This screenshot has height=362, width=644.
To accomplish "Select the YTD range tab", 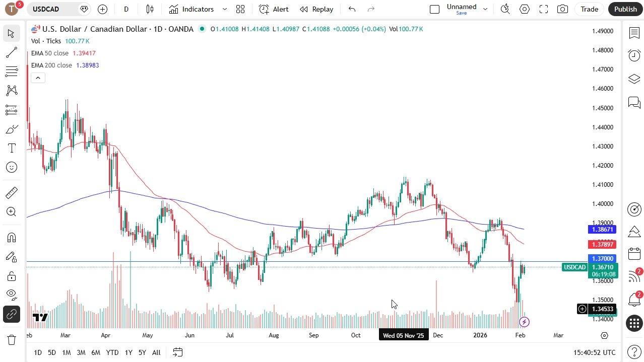I will pyautogui.click(x=112, y=352).
